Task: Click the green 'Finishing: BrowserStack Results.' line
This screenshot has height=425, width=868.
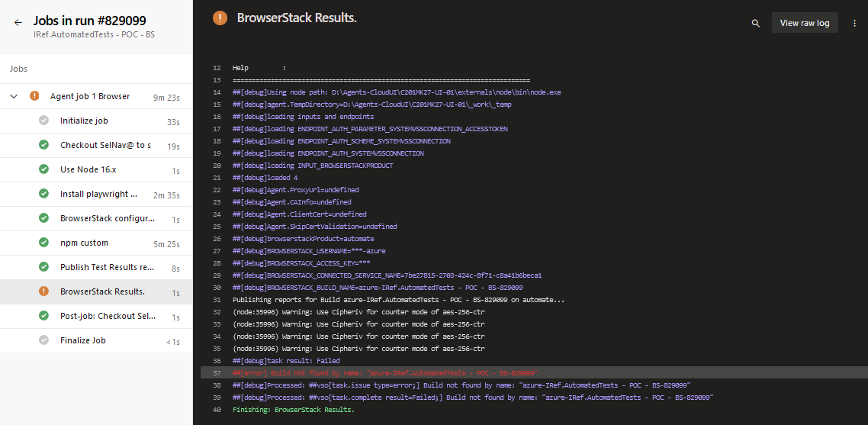Action: [x=294, y=410]
